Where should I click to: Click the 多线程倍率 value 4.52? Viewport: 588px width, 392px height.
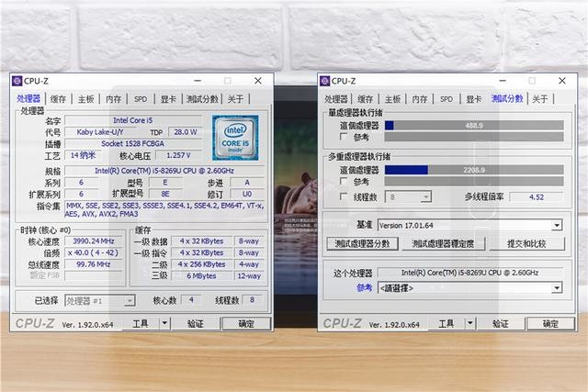click(537, 196)
